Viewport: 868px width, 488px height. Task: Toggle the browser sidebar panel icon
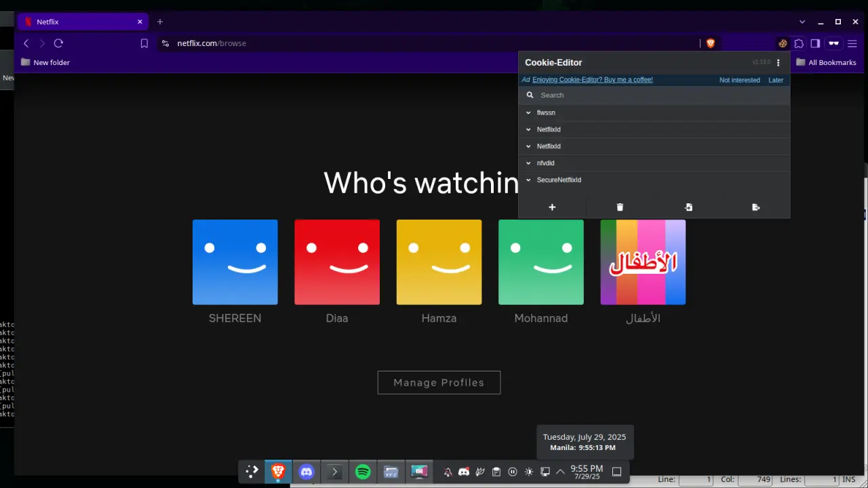(815, 43)
